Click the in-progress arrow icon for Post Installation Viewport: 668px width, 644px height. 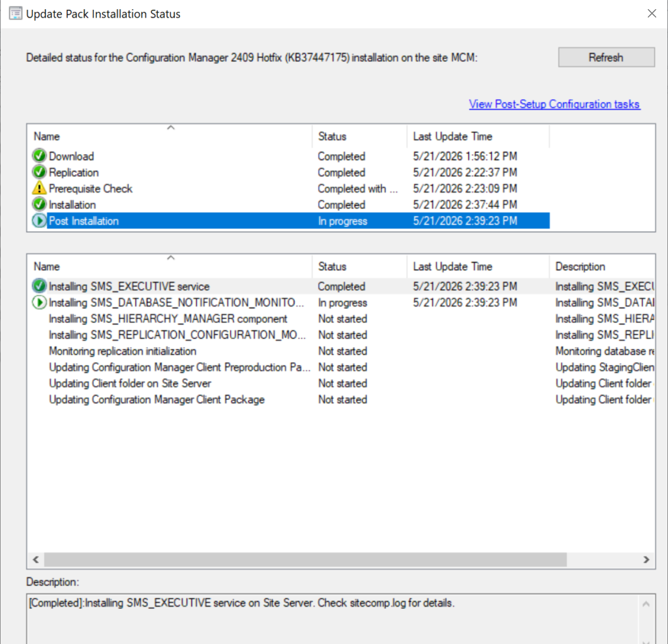[x=39, y=221]
